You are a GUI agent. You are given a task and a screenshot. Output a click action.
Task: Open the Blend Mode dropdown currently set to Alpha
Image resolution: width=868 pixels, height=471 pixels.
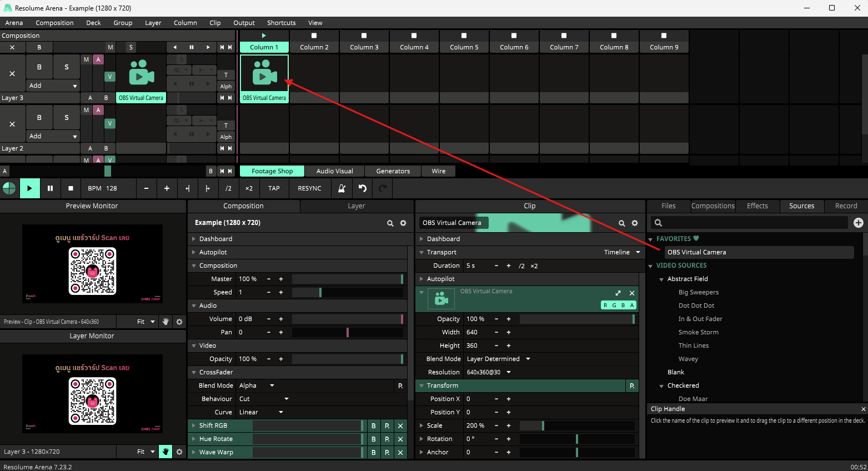coord(257,385)
